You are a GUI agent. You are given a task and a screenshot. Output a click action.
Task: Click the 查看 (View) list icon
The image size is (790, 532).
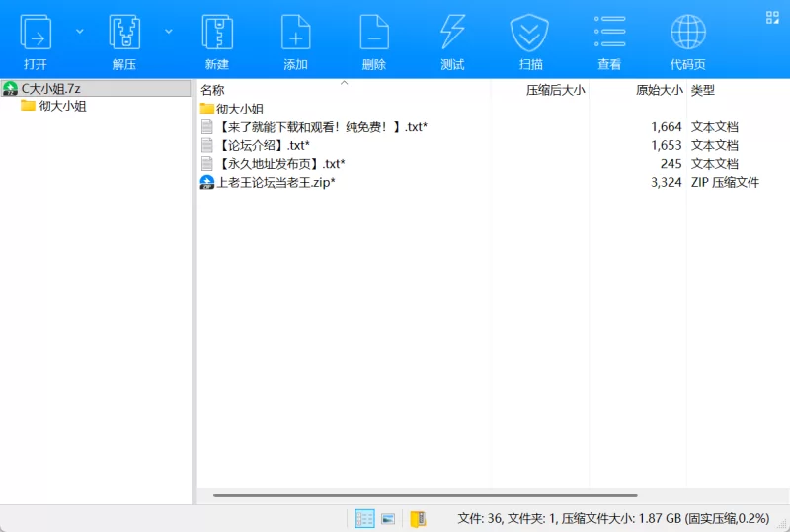click(x=609, y=32)
